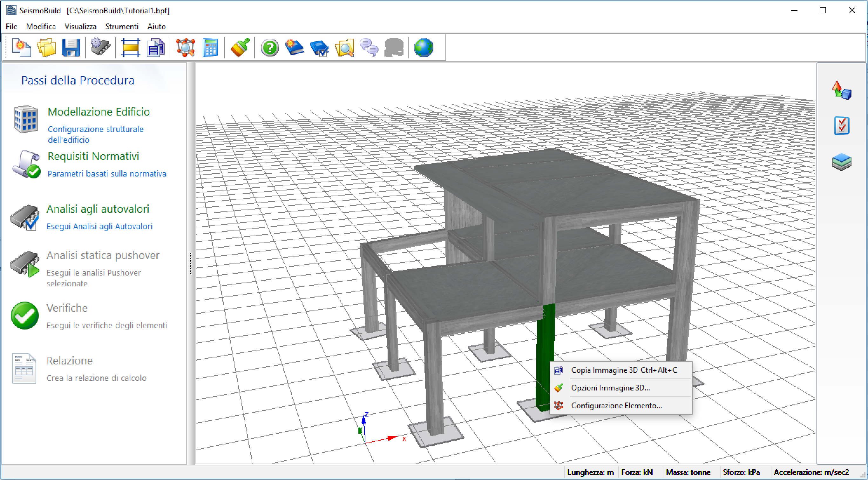
Task: Open the Visualizza menu
Action: tap(80, 27)
